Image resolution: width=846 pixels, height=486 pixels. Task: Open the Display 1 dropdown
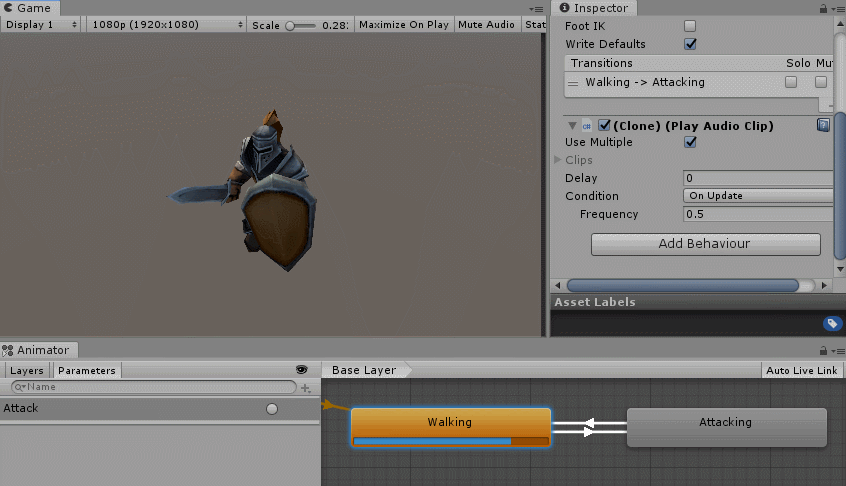tap(41, 25)
